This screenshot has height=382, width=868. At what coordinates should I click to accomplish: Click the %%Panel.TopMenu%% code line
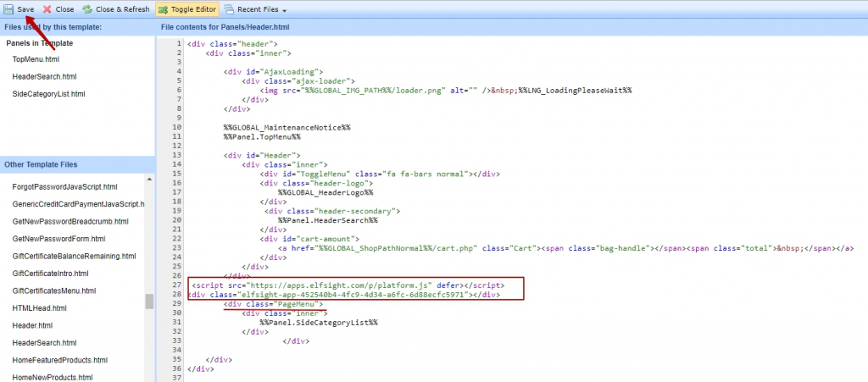point(262,136)
